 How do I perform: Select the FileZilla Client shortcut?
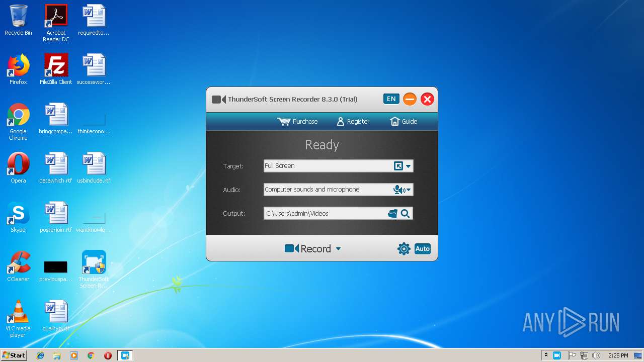[x=56, y=69]
